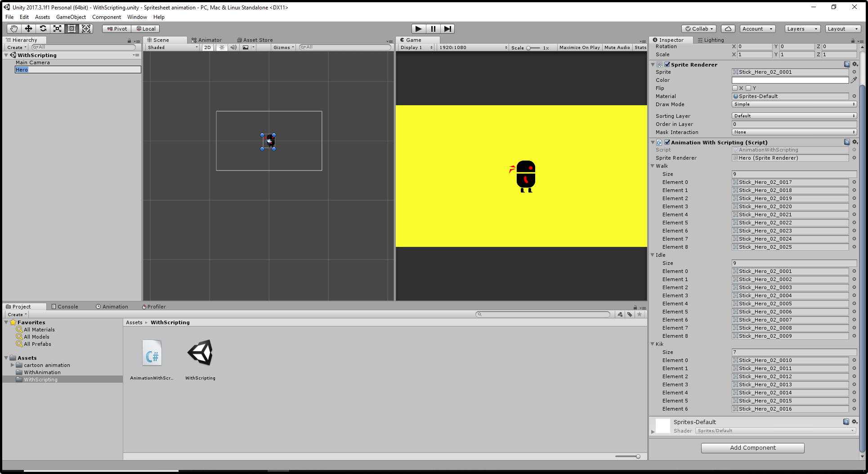Click the Step frame button
This screenshot has width=868, height=474.
[x=447, y=28]
